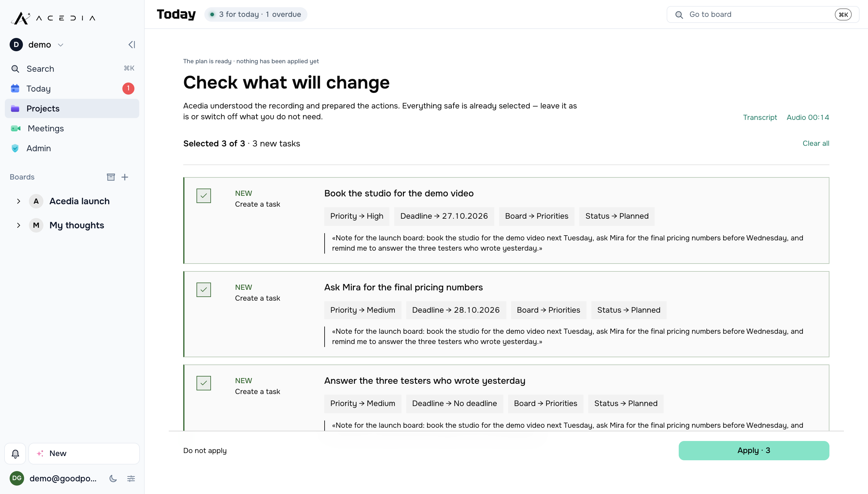Open the Acedia launch board
Screen dimensions: 868x494
pos(80,201)
